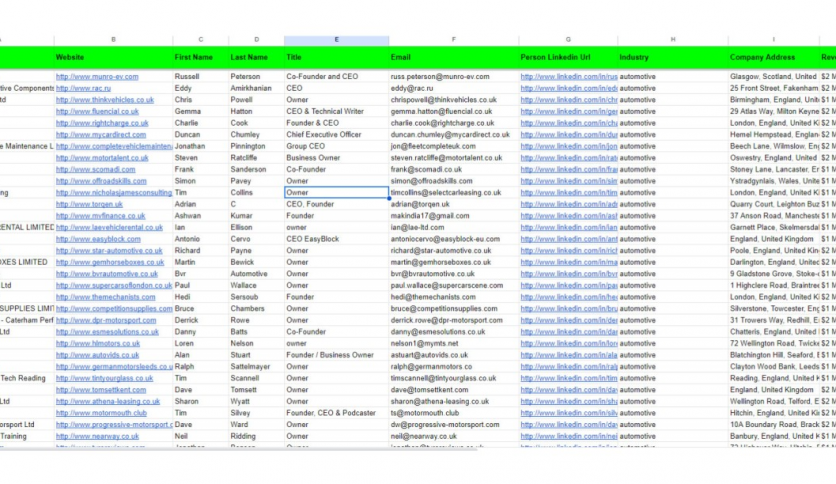Select email eddy@rac.ru
This screenshot has height=484, width=836.
[x=454, y=88]
